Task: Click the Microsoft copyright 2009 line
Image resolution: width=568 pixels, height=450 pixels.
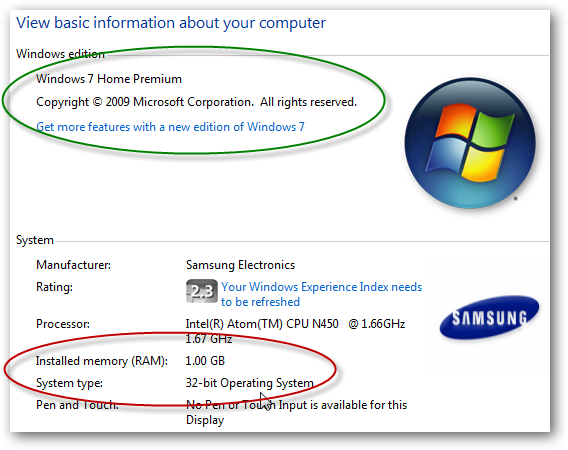Action: pos(196,102)
